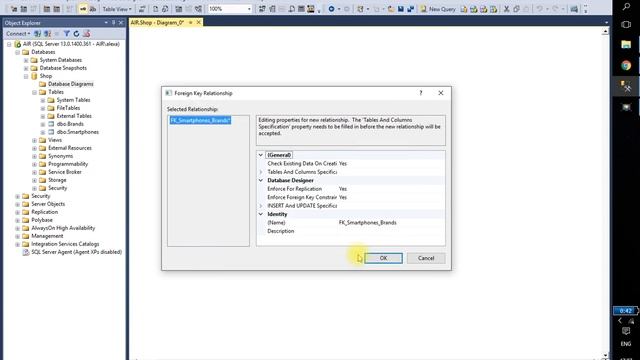640x360 pixels.
Task: Click the Check Existing Data On Creation value
Action: (391, 163)
